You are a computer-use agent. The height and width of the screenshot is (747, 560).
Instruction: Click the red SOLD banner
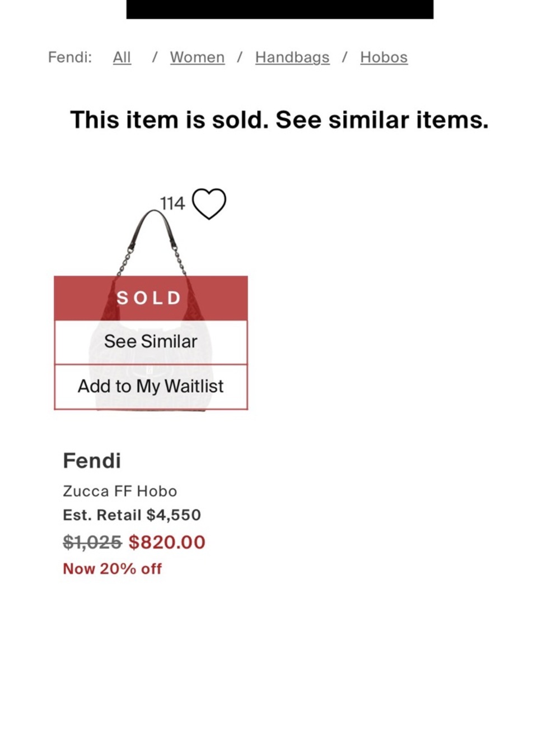tap(151, 298)
